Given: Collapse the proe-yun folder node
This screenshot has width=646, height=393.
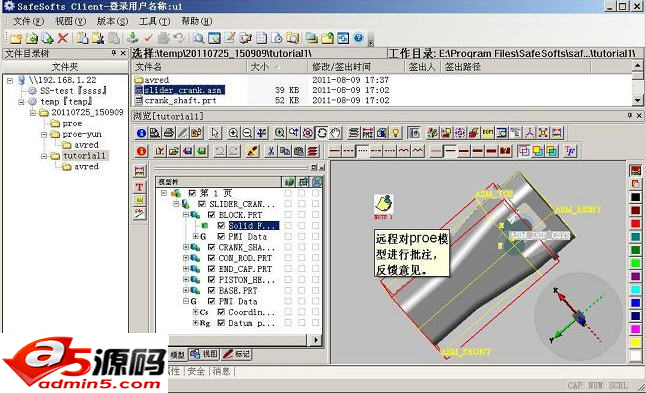Looking at the screenshot, I should click(44, 134).
